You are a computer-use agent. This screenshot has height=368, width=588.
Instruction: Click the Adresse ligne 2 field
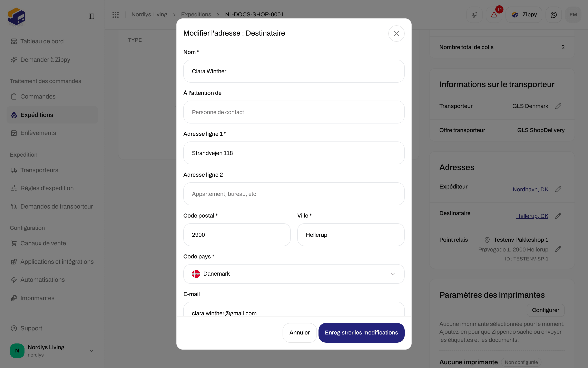294,194
